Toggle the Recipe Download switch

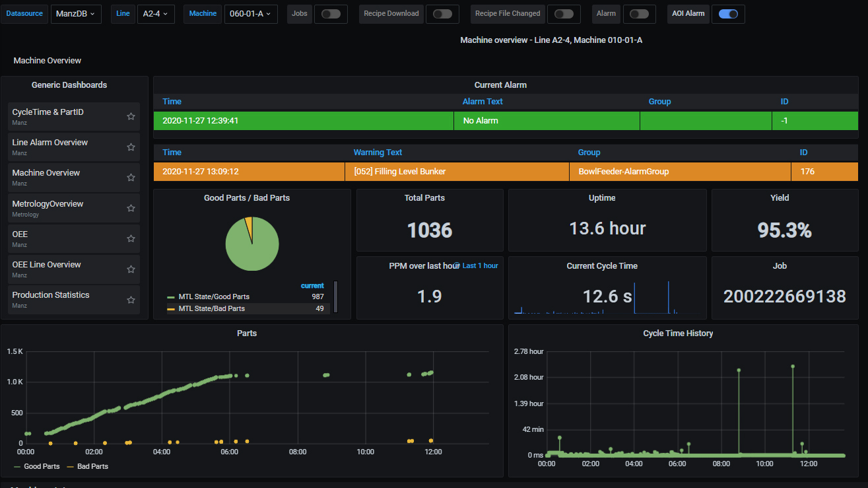[442, 14]
